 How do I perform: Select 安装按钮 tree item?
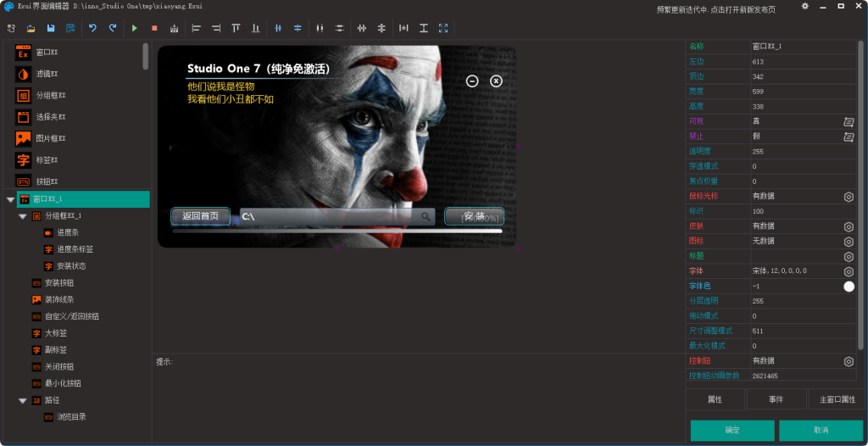pyautogui.click(x=53, y=283)
